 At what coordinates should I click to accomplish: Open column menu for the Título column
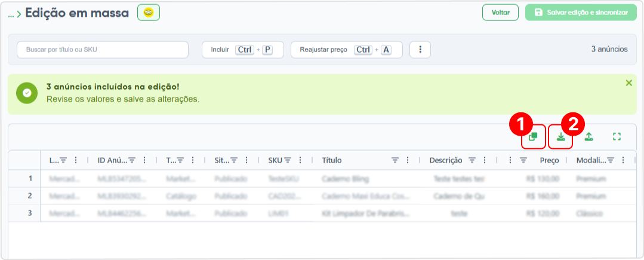[x=408, y=160]
